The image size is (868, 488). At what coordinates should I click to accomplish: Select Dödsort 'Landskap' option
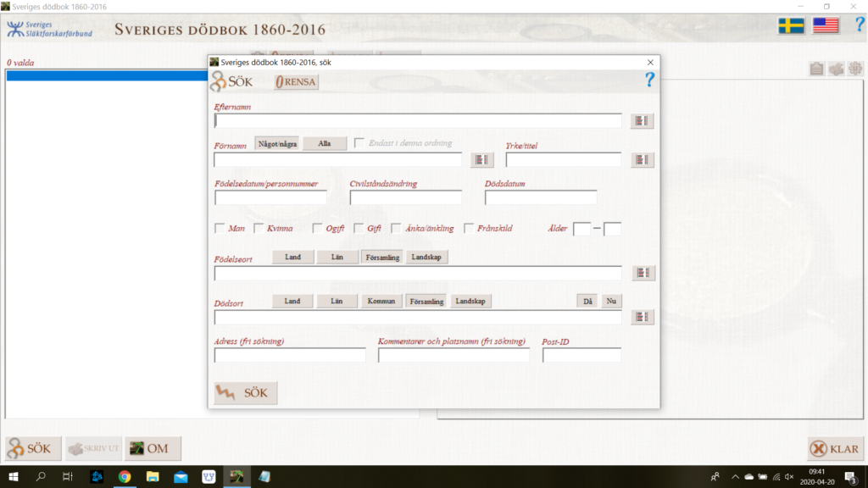470,302
